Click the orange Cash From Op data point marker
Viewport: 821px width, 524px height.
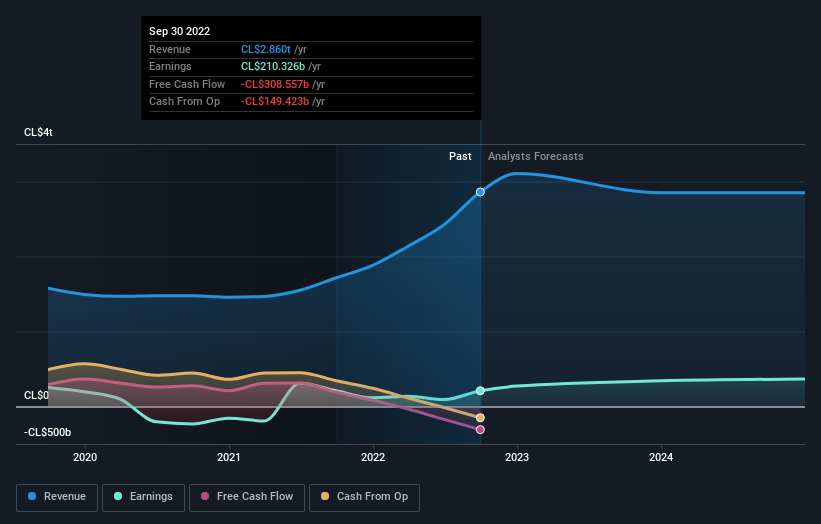point(480,418)
